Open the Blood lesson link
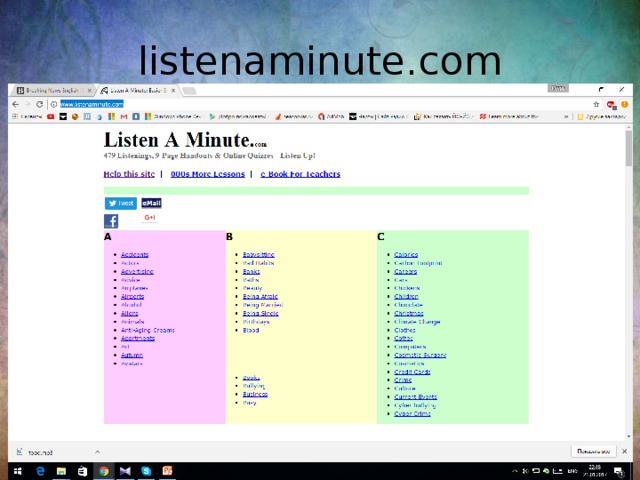 point(251,330)
